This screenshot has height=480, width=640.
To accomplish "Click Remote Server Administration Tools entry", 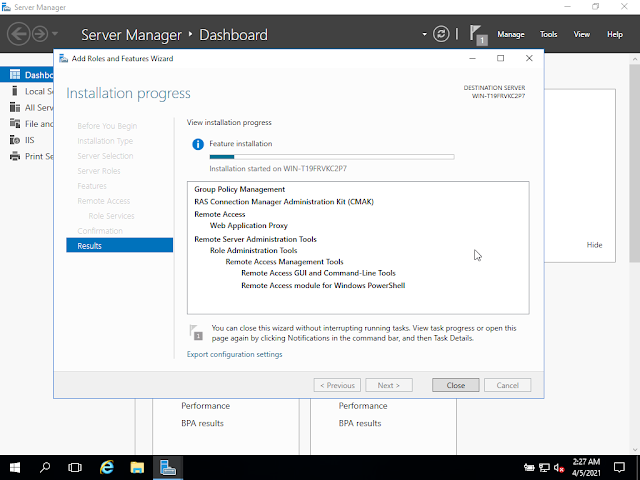I will pos(255,239).
